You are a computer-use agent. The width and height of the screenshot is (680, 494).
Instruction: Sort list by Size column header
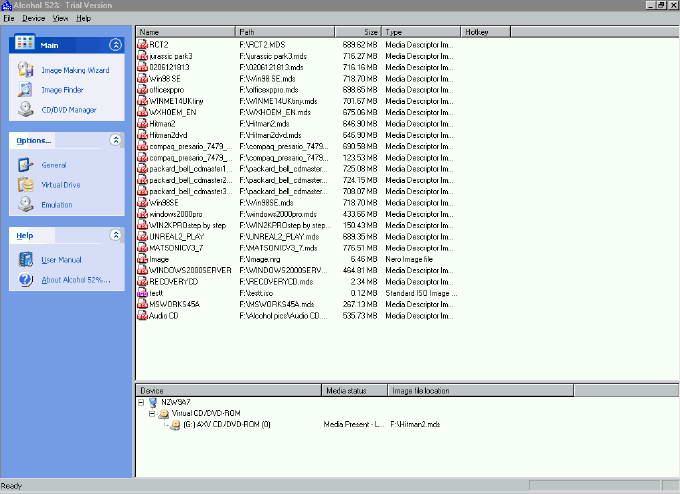click(x=358, y=32)
